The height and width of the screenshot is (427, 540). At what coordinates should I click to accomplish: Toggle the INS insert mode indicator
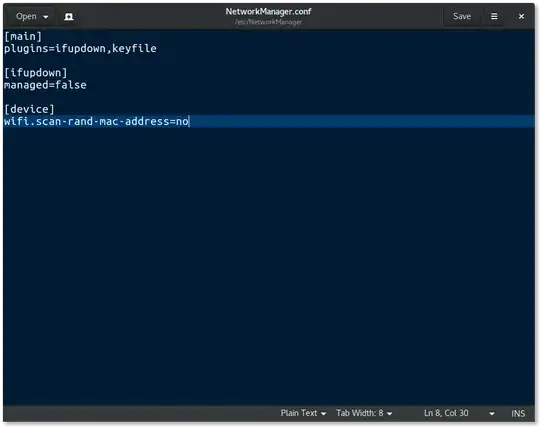pos(518,413)
